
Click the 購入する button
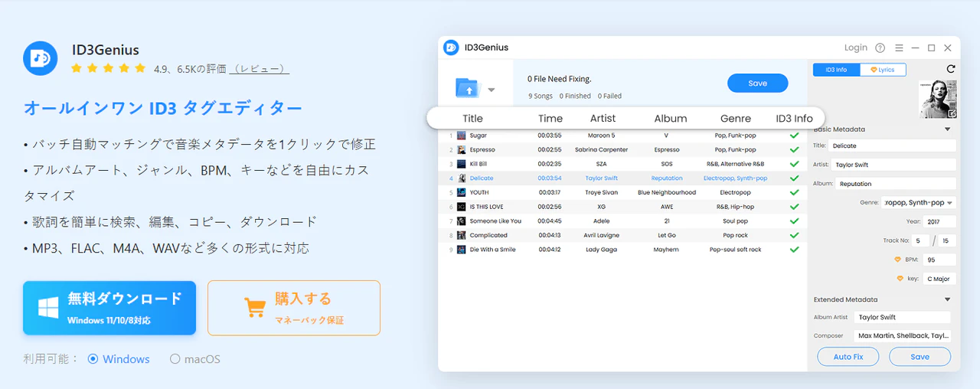(294, 308)
